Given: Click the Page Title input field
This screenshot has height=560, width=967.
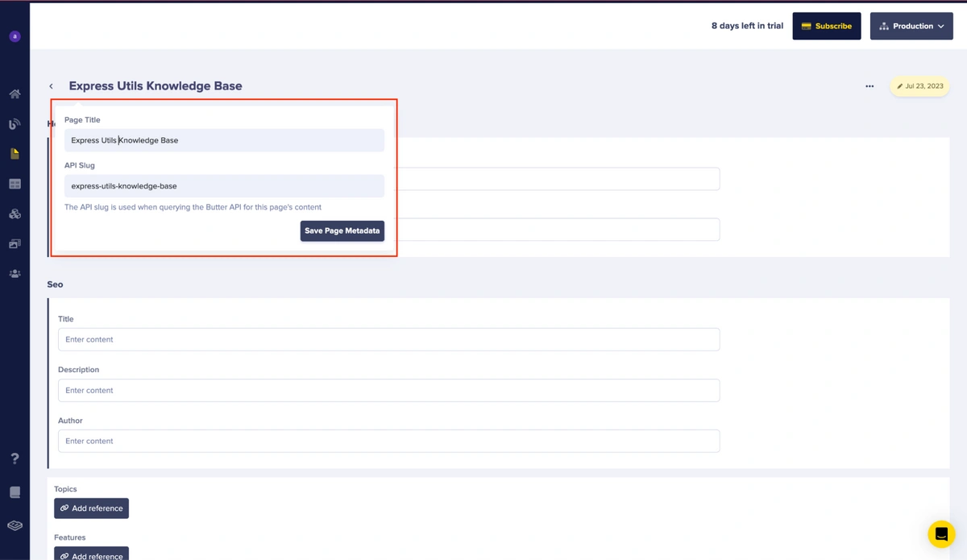Looking at the screenshot, I should click(224, 140).
